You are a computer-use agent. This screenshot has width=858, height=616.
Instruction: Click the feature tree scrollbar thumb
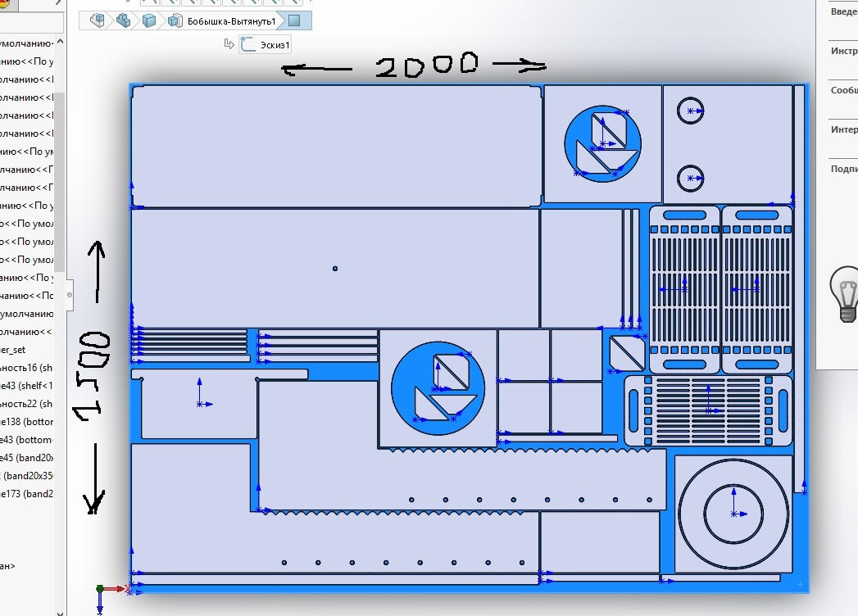click(60, 182)
